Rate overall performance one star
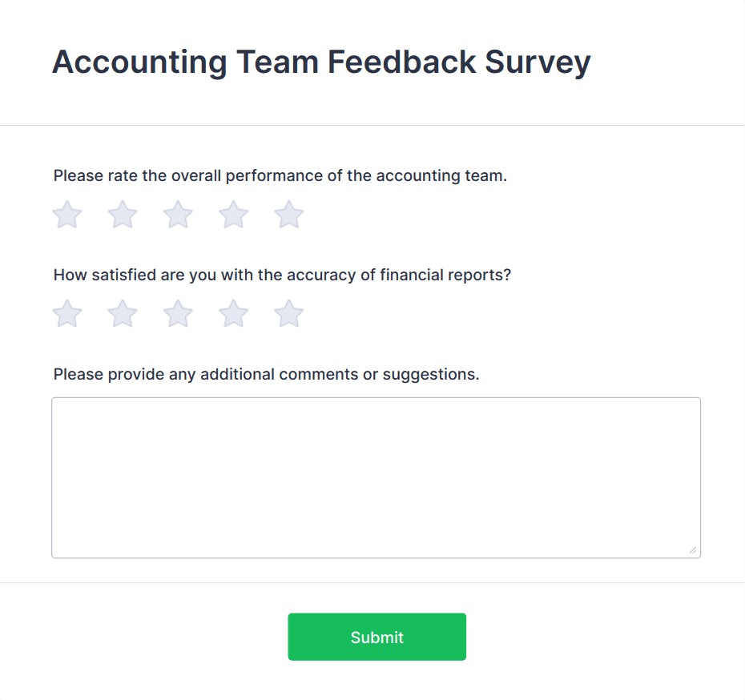Viewport: 745px width, 700px height. [x=67, y=215]
